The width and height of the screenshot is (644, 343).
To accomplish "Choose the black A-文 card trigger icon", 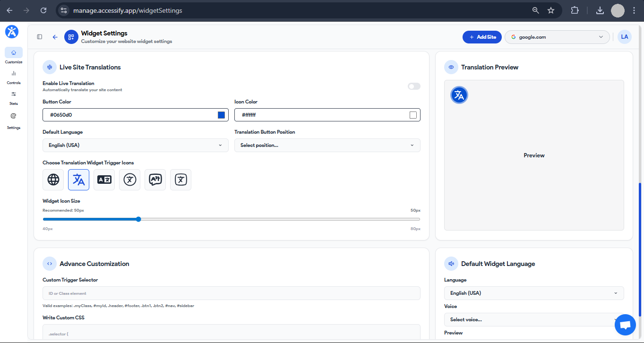I will [x=104, y=180].
